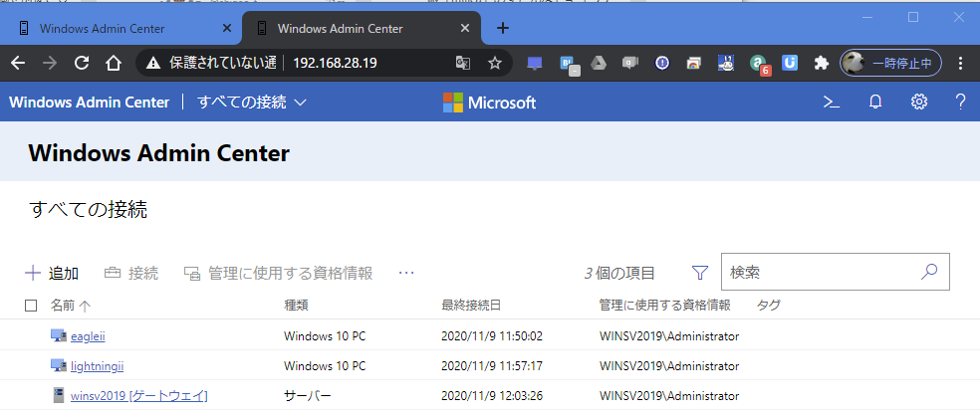Open the help question mark icon
Screen dimensions: 980x420
[x=961, y=102]
